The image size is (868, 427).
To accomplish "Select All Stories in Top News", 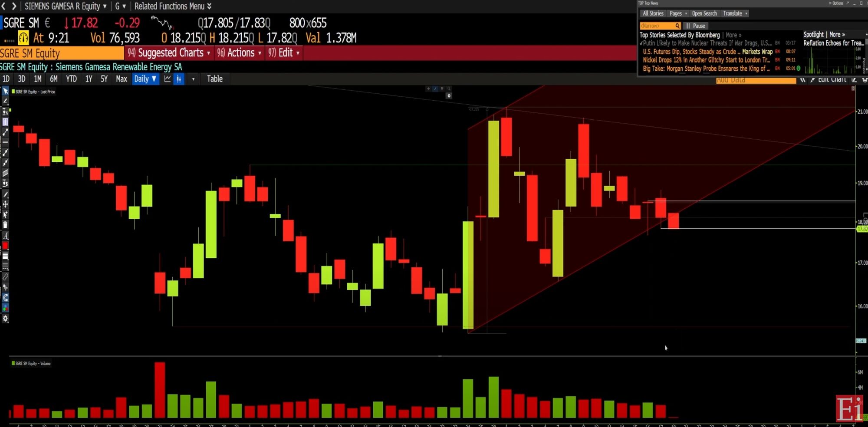I will click(653, 13).
